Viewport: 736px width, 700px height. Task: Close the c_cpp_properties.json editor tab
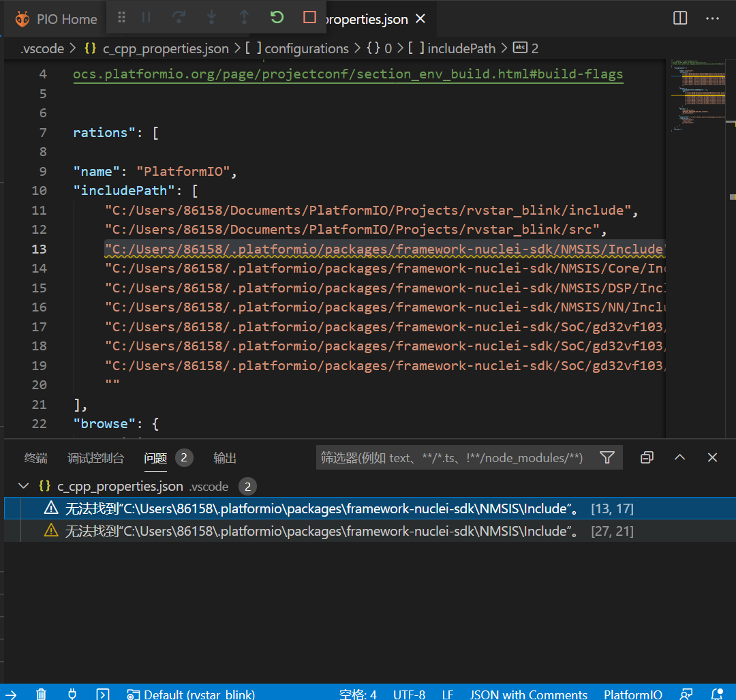(420, 19)
